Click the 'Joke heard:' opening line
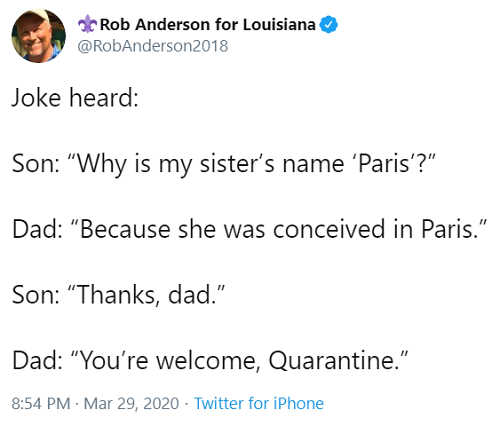Viewport: 500px width, 426px height. pyautogui.click(x=75, y=98)
